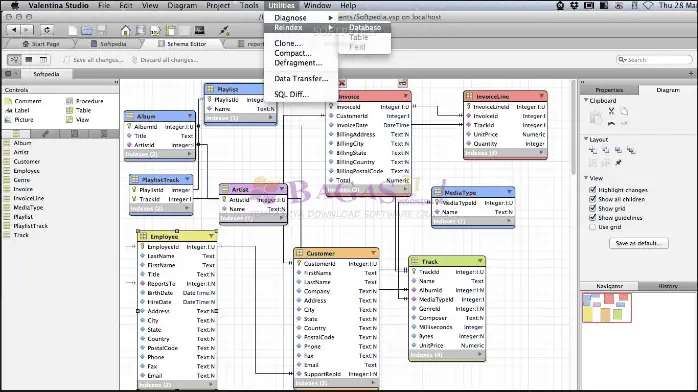The image size is (698, 392).
Task: Choose Compact... from the Utilities menu
Action: (x=301, y=53)
